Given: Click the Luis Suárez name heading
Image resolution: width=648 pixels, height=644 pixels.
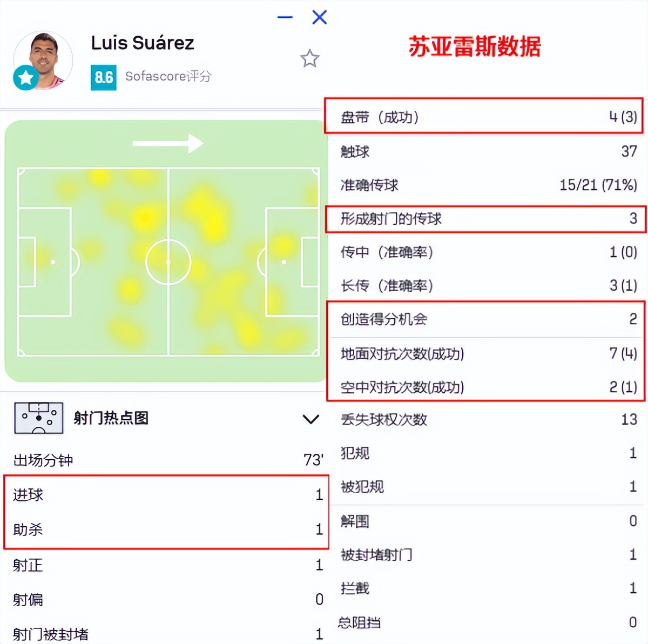Looking at the screenshot, I should (142, 43).
